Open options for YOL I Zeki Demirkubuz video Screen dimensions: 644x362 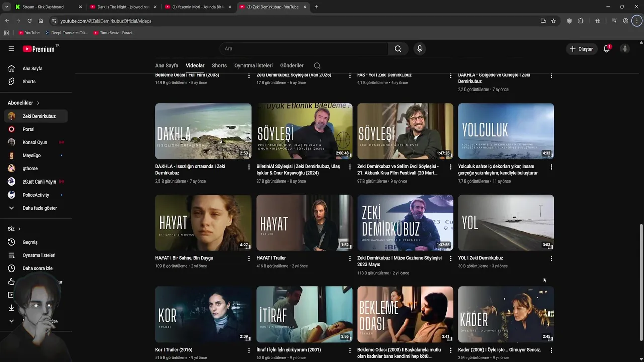pos(551,258)
